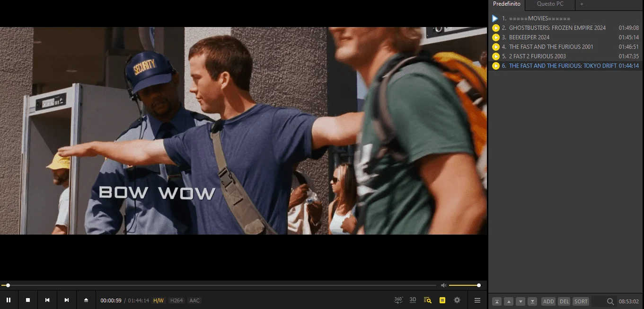Click the total duration 01:44:14 in control bar
The image size is (644, 309).
(x=139, y=300)
